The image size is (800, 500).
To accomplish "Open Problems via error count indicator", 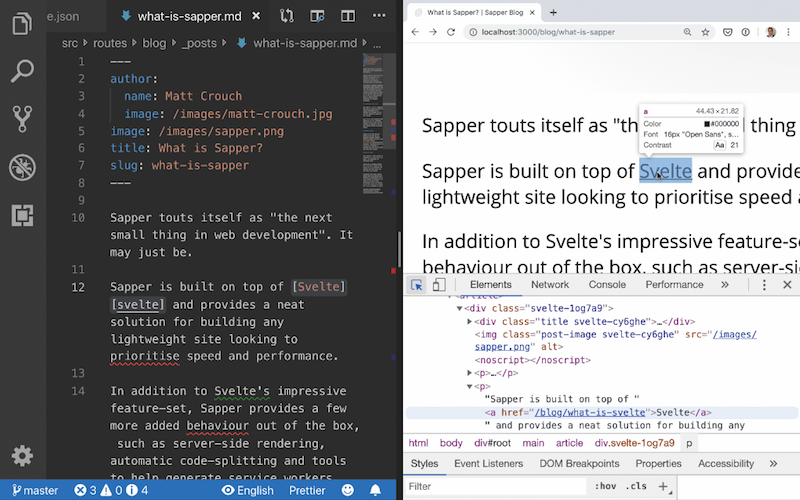I will 85,490.
